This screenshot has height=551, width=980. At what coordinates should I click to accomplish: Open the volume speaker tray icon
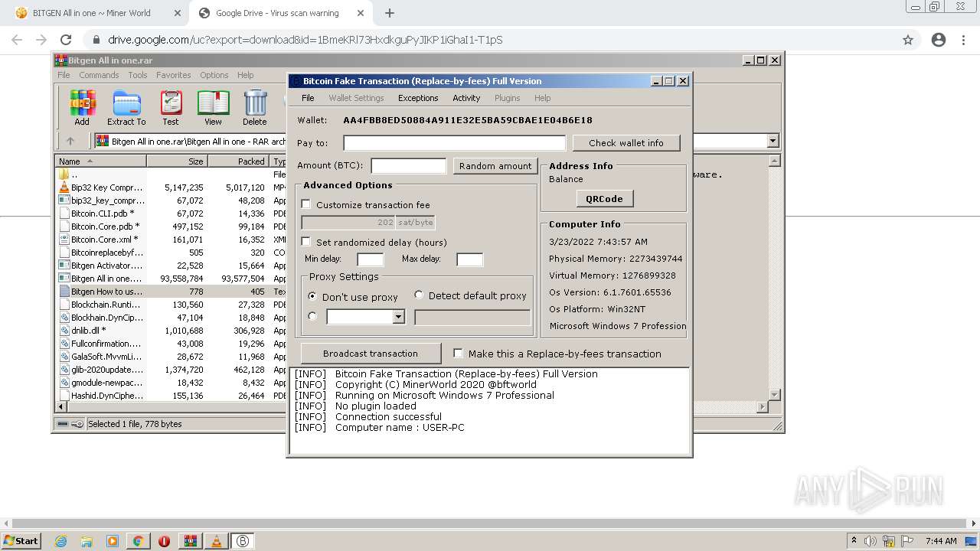coord(870,541)
